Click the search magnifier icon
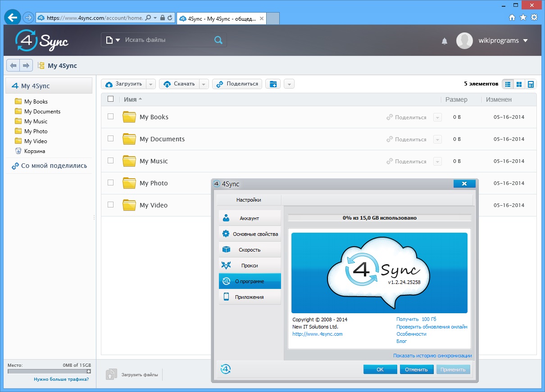The width and height of the screenshot is (545, 392). 218,40
